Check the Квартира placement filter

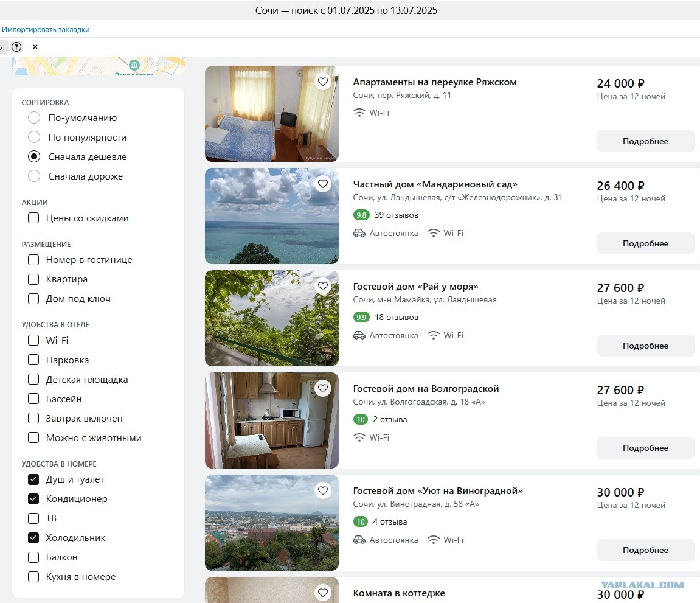(x=33, y=279)
